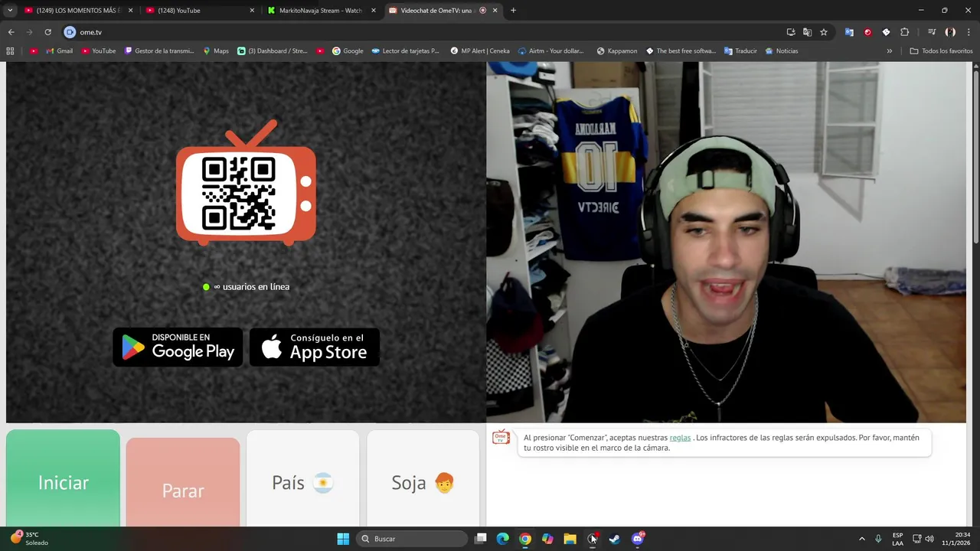Image resolution: width=980 pixels, height=551 pixels.
Task: Open the YouTube bookmark
Action: pyautogui.click(x=98, y=51)
